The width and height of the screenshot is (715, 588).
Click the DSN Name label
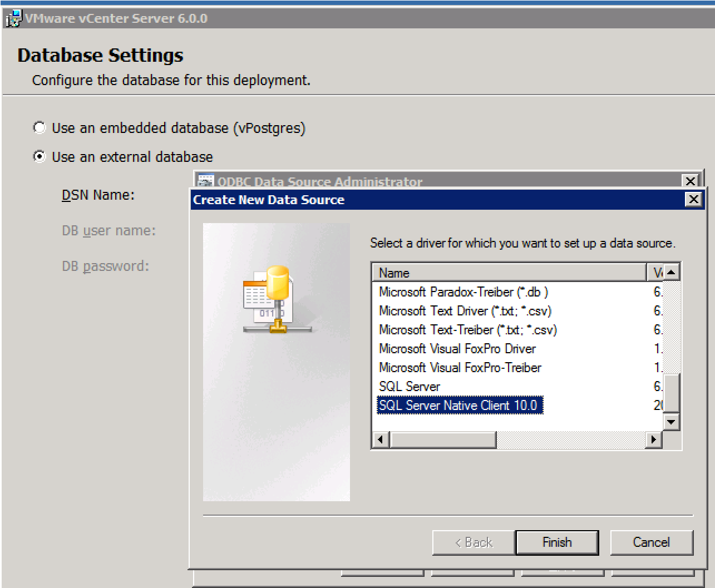click(x=98, y=195)
